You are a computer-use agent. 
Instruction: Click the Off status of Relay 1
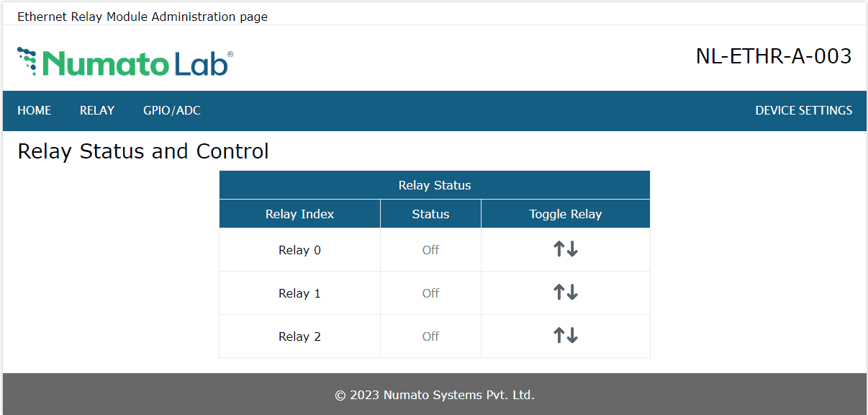click(430, 293)
